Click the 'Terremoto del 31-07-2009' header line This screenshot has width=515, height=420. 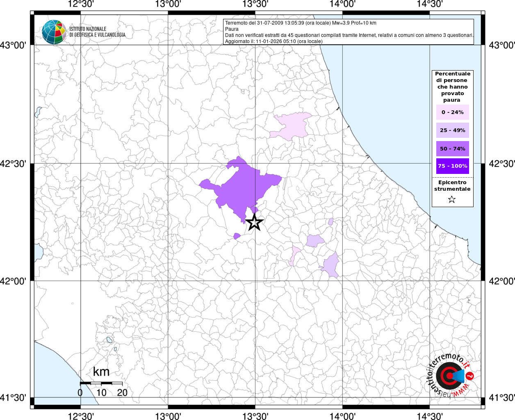pos(301,23)
